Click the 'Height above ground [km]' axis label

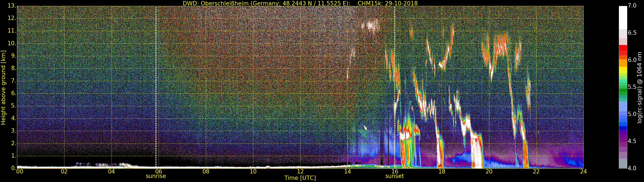(x=3, y=88)
